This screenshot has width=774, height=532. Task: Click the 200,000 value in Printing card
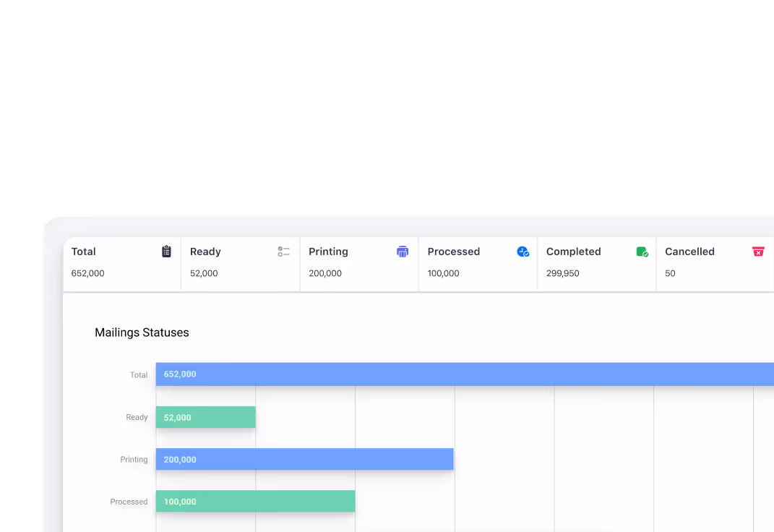(325, 273)
